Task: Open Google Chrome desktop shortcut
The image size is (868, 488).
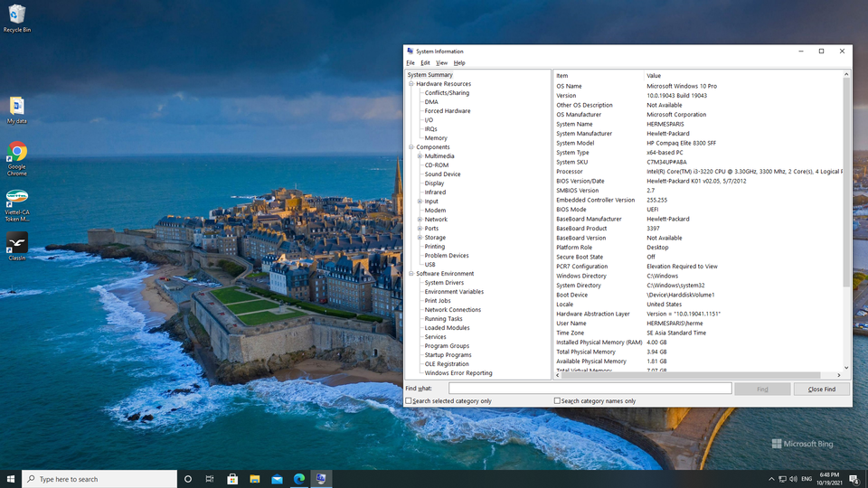Action: [16, 159]
